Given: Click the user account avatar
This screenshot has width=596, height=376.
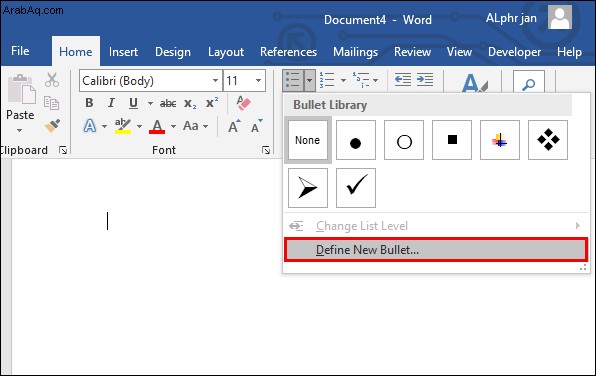Looking at the screenshot, I should (560, 17).
